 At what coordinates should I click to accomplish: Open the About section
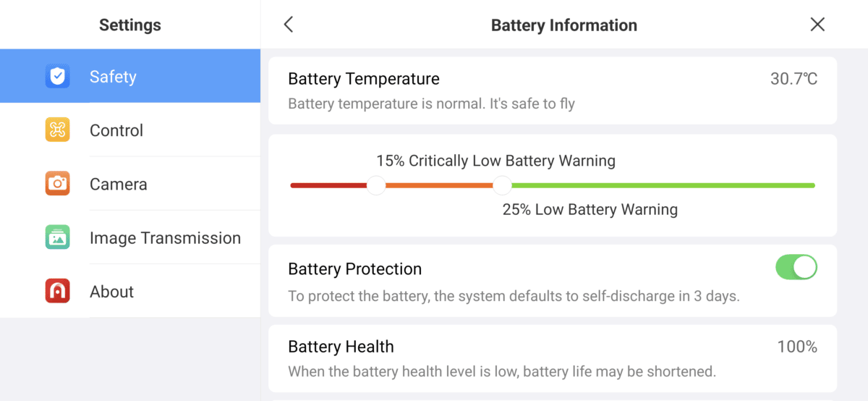(130, 292)
